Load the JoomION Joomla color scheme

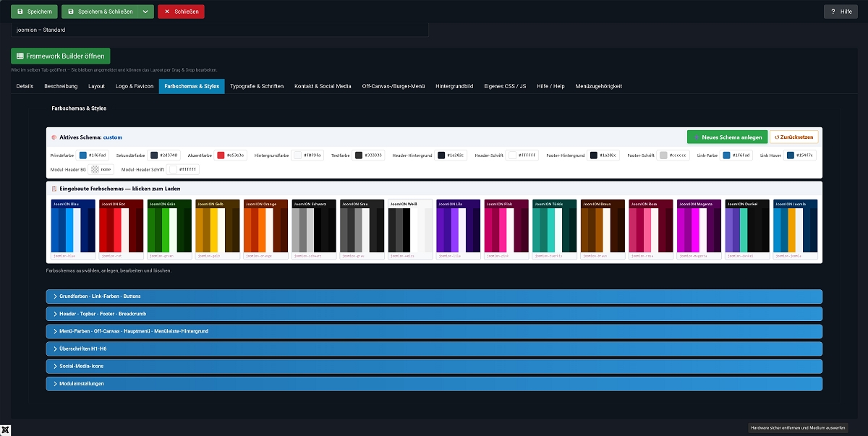[x=796, y=229]
